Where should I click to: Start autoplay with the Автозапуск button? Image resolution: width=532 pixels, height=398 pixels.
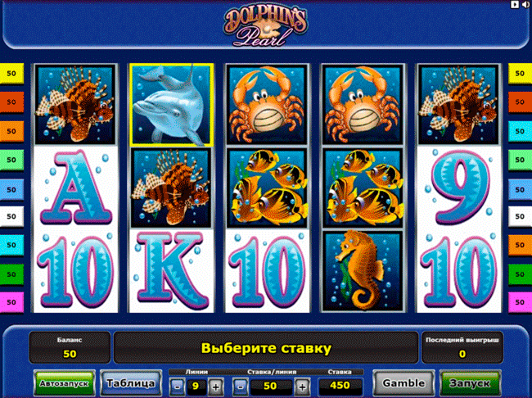tap(64, 383)
